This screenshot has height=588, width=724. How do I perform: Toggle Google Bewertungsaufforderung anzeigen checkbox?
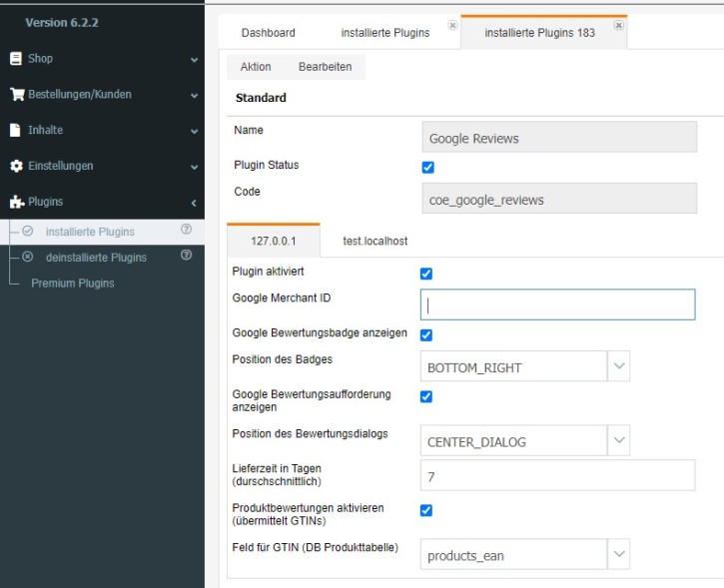point(426,397)
